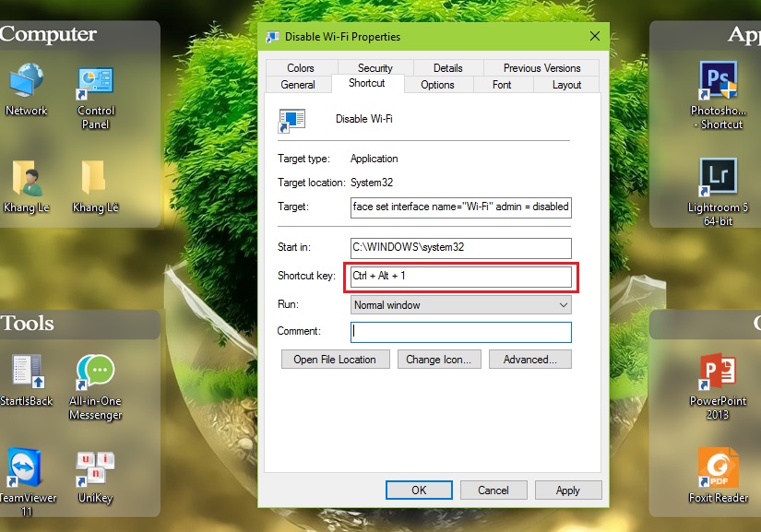Click Open File Location button

tap(336, 360)
